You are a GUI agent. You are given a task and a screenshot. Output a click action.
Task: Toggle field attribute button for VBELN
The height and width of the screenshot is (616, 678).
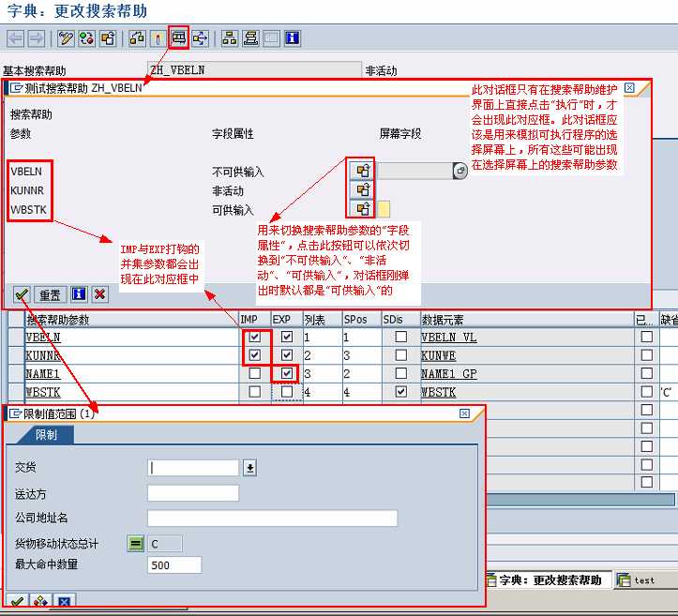coord(361,171)
